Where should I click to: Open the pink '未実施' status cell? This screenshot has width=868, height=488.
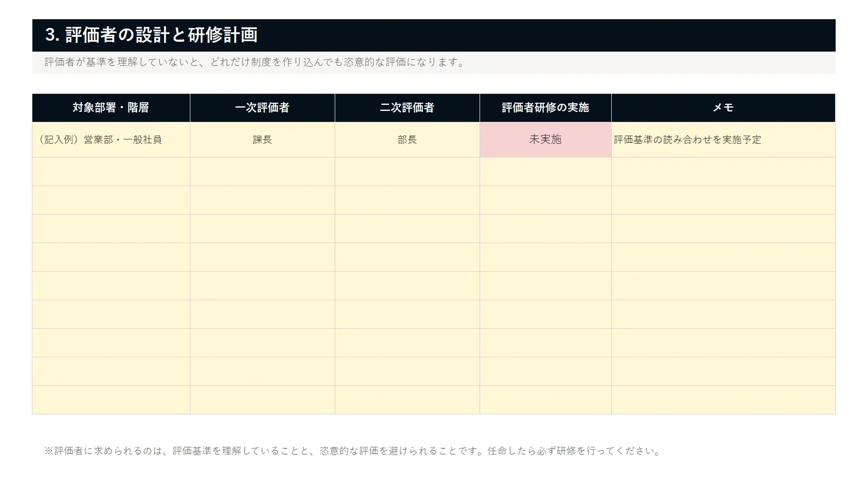[545, 140]
